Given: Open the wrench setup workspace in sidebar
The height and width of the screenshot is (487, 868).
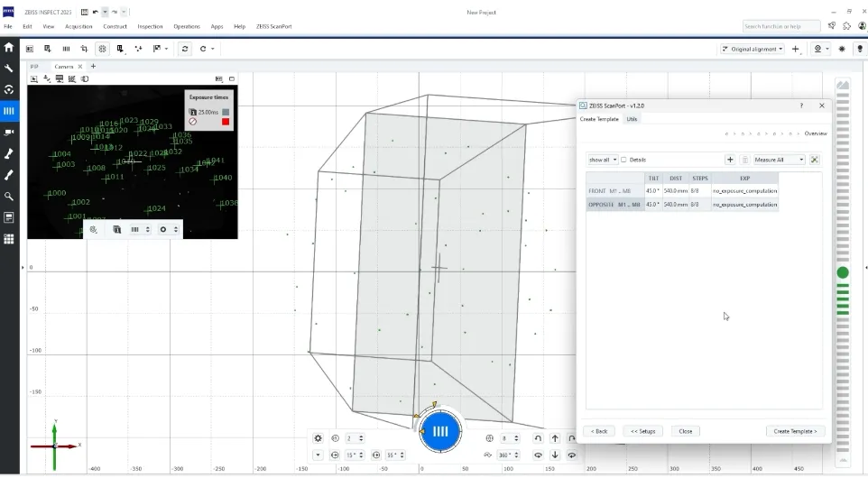Looking at the screenshot, I should 9,69.
